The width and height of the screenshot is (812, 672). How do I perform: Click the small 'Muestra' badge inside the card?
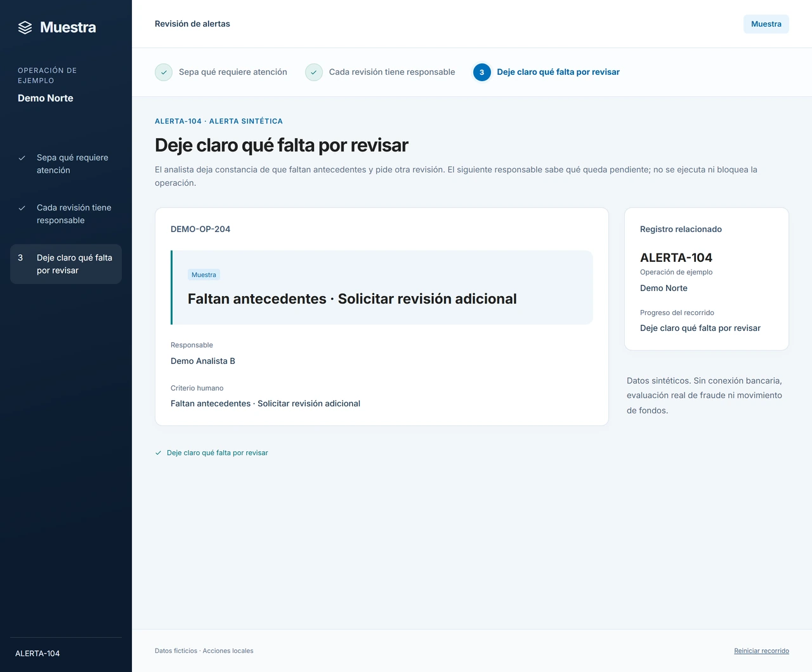pyautogui.click(x=204, y=275)
